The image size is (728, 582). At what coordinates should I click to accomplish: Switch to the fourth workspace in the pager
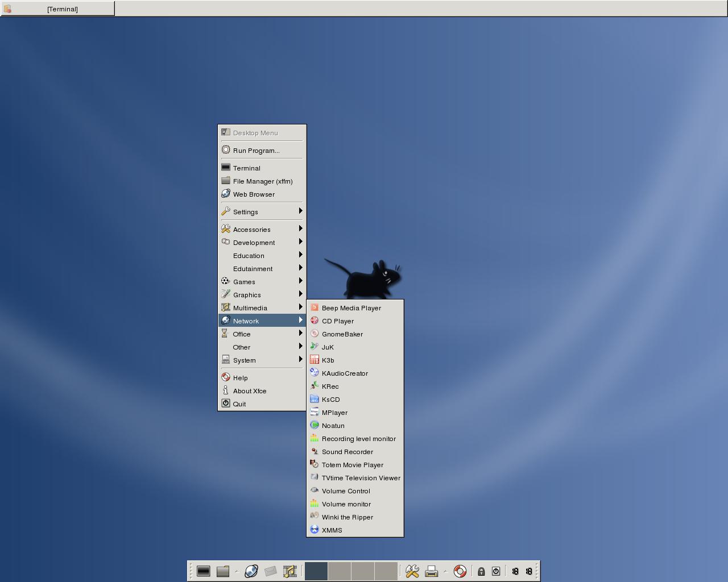pyautogui.click(x=386, y=571)
